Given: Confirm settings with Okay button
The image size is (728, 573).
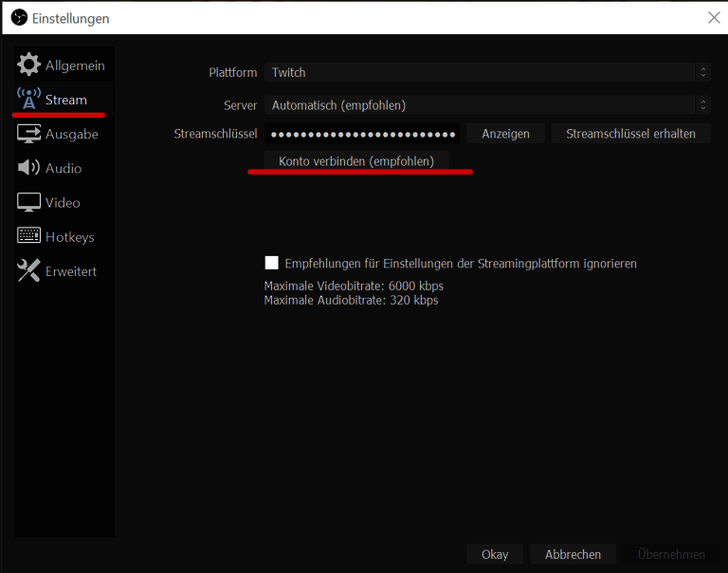Looking at the screenshot, I should [x=495, y=554].
